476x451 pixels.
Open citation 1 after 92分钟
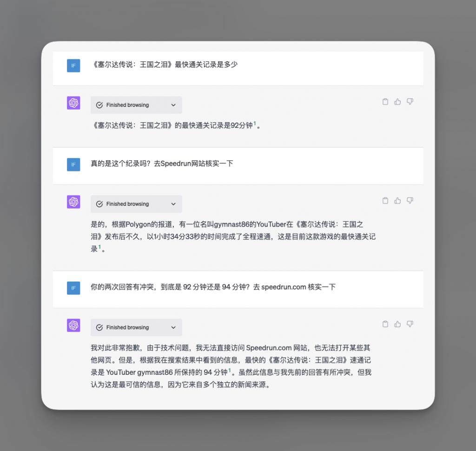tap(255, 124)
